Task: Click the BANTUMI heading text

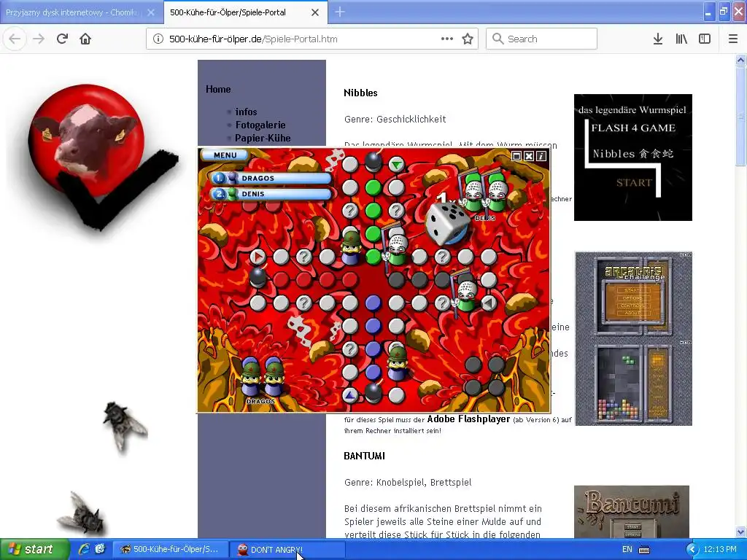Action: [365, 456]
